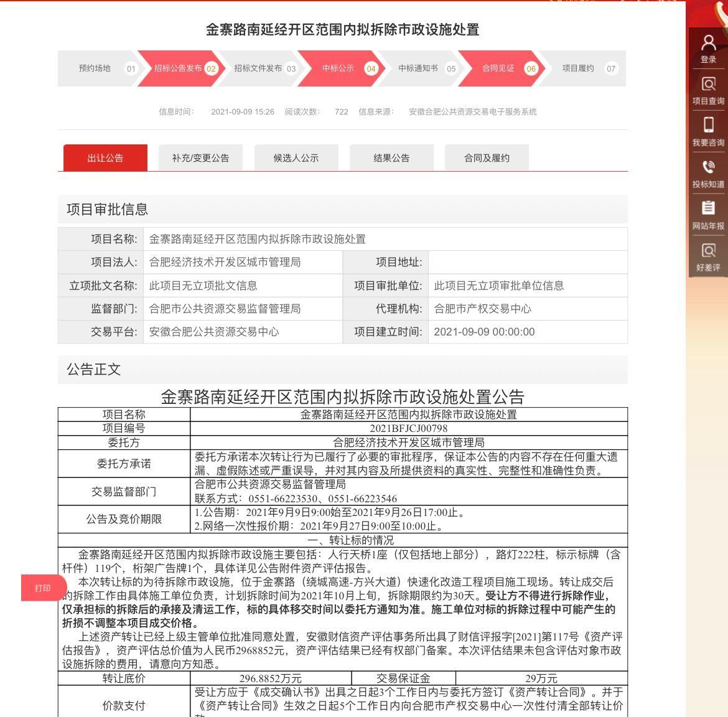
Task: Click transfer floor price 296.8852万元
Action: tap(271, 678)
